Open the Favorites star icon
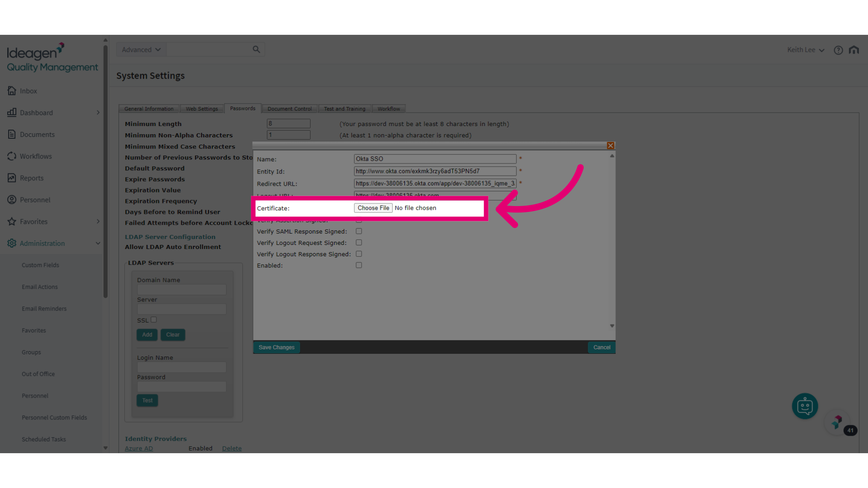 (12, 221)
